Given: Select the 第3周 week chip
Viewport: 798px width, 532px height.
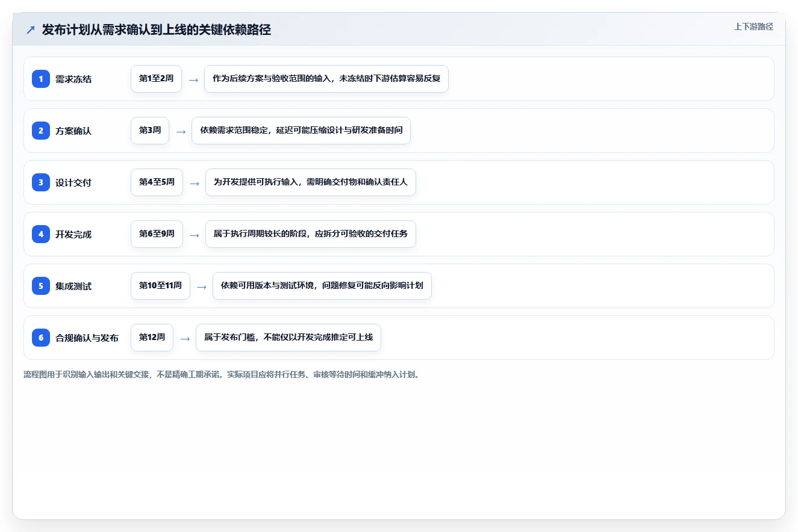Looking at the screenshot, I should click(x=150, y=131).
